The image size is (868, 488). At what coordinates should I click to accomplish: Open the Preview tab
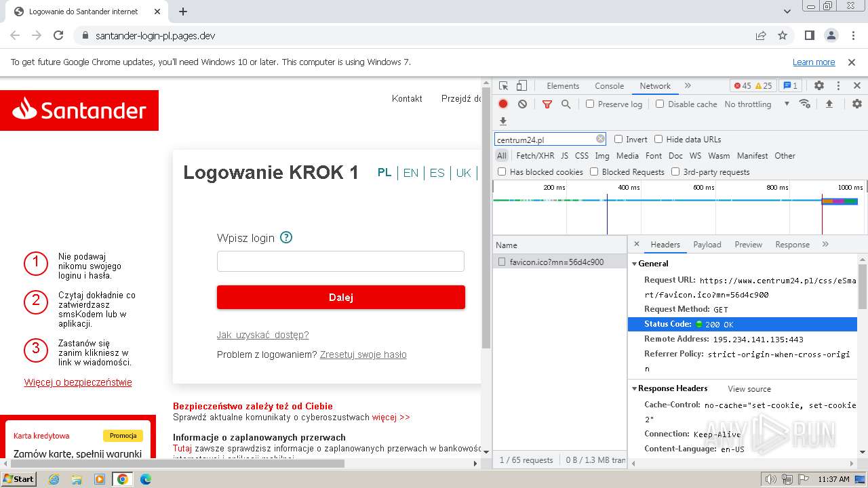pyautogui.click(x=748, y=245)
